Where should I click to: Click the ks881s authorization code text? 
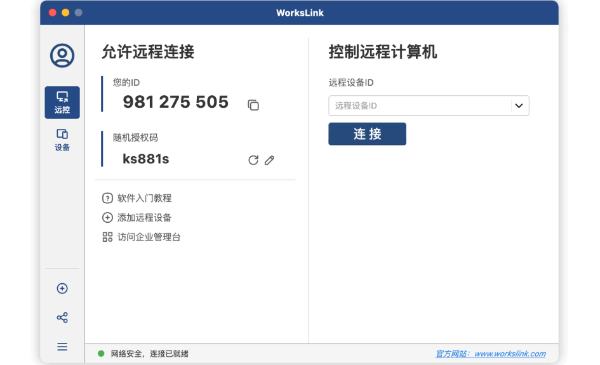(146, 159)
